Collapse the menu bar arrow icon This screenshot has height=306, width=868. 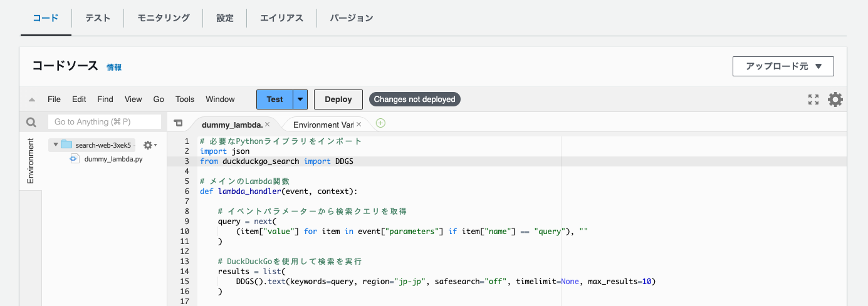[31, 99]
